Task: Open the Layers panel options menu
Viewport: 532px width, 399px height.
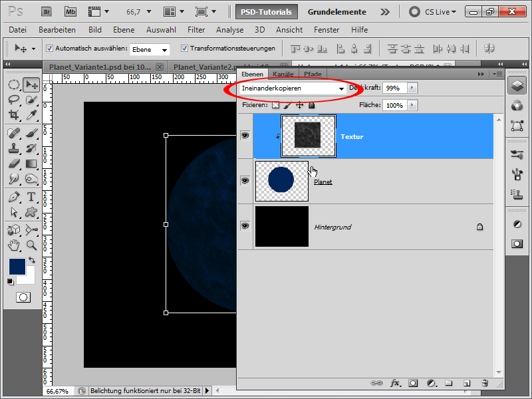Action: click(497, 74)
